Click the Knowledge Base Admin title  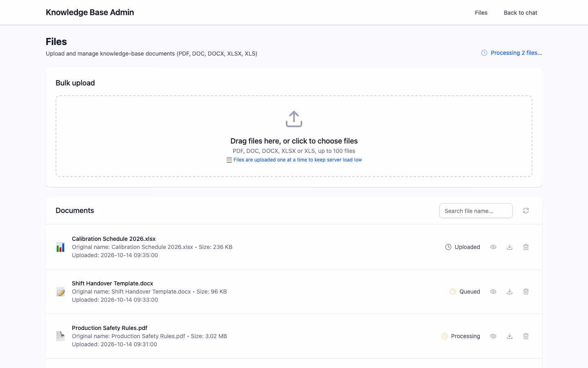coord(90,12)
